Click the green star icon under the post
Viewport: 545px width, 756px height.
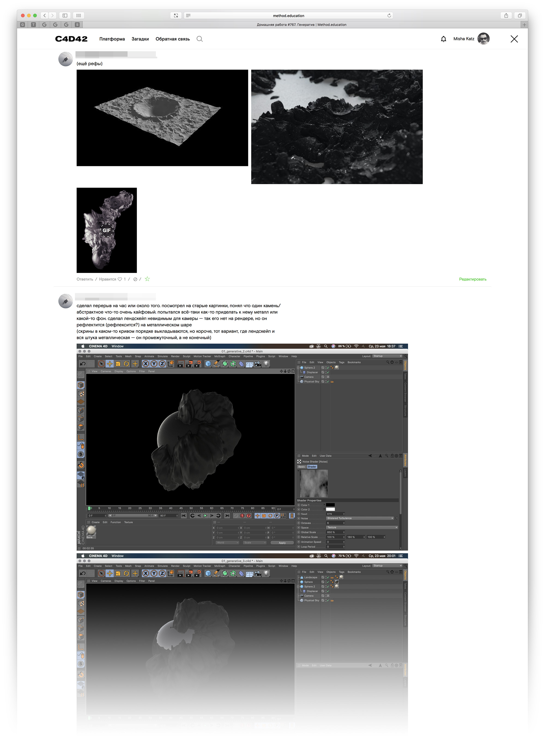point(147,279)
